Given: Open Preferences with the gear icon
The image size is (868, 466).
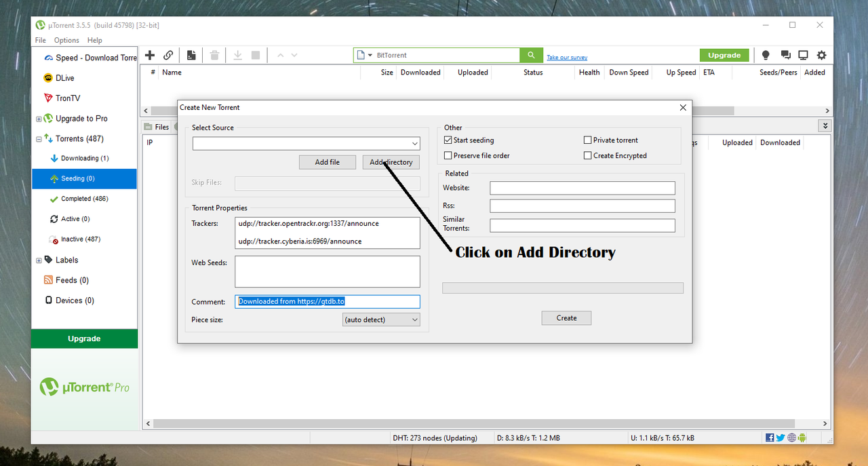Looking at the screenshot, I should tap(821, 55).
